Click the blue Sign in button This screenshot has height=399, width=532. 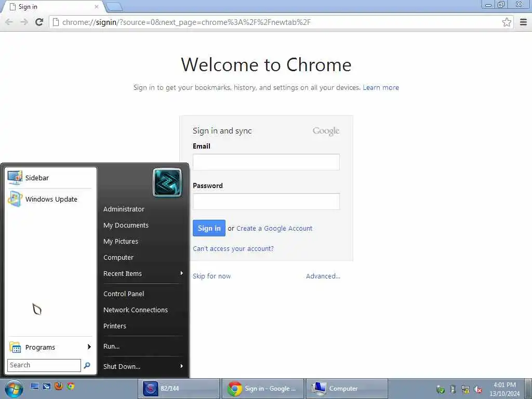point(209,228)
